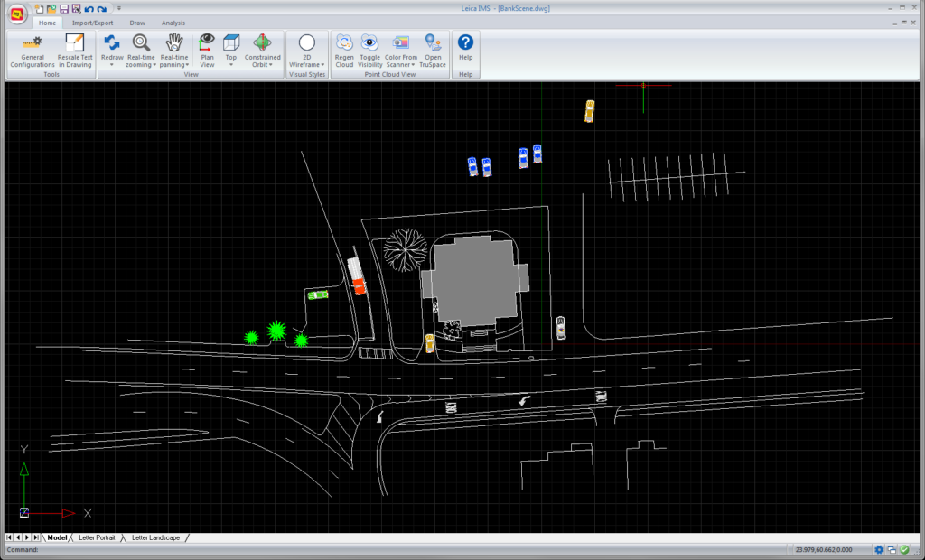Switch to the Letter Portrait layout tab
The width and height of the screenshot is (925, 560).
97,537
